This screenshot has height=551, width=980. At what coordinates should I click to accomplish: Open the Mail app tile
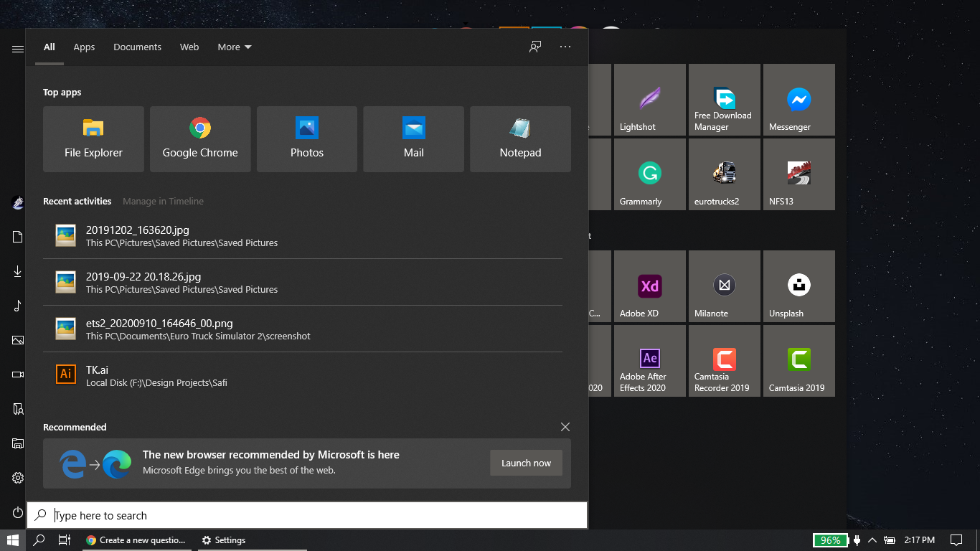click(413, 139)
